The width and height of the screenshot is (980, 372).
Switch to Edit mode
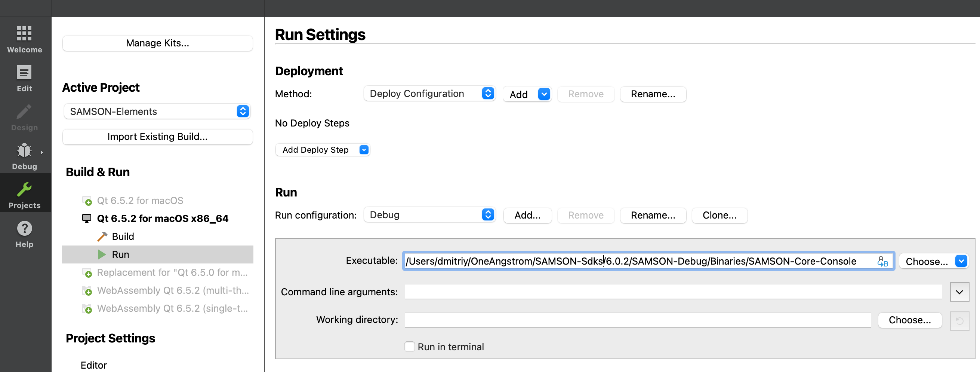click(24, 77)
